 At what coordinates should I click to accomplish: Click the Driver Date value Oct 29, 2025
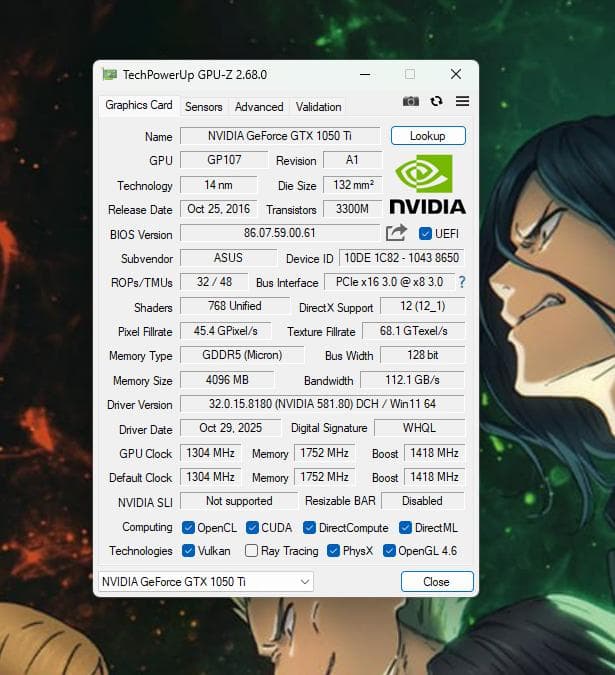click(x=230, y=428)
